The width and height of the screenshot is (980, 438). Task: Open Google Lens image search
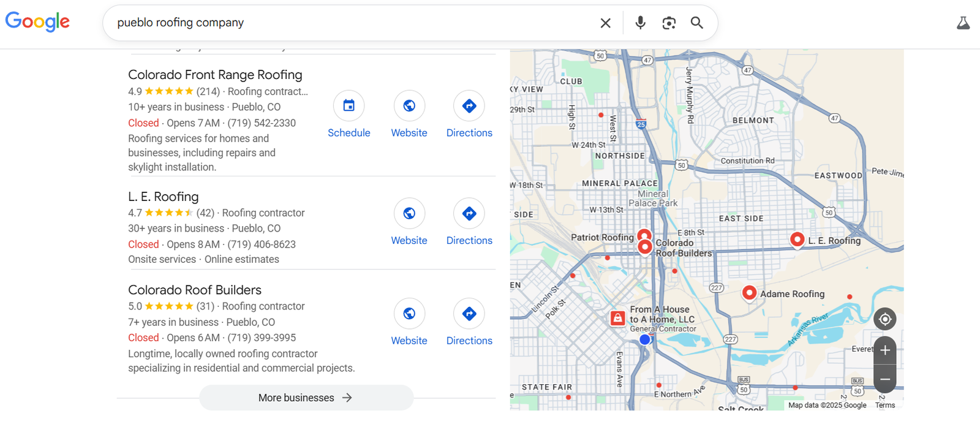(x=669, y=23)
